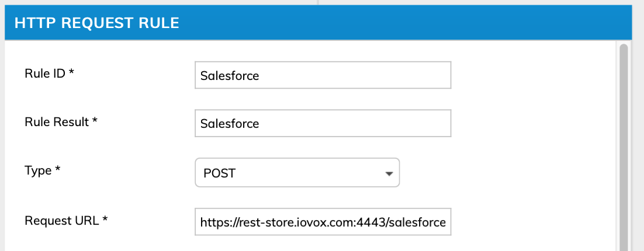Click the asterisk beside Request URL
Image resolution: width=644 pixels, height=251 pixels.
point(106,219)
